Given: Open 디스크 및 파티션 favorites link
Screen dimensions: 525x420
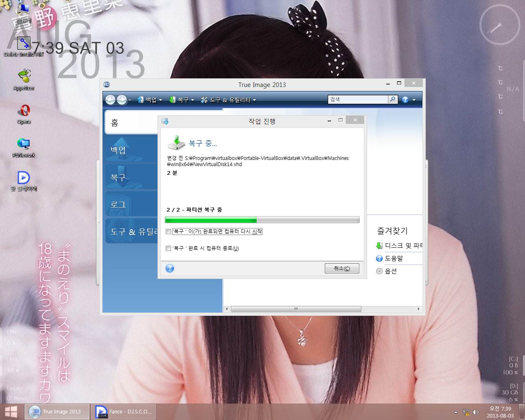Looking at the screenshot, I should [x=404, y=245].
